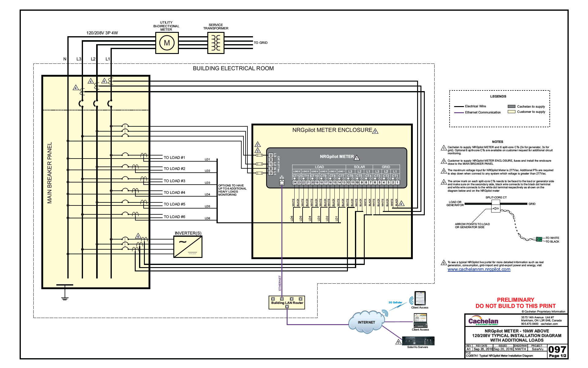Image resolution: width=588 pixels, height=368 pixels.
Task: Click the CT1 terminal label
Action: coord(395,176)
